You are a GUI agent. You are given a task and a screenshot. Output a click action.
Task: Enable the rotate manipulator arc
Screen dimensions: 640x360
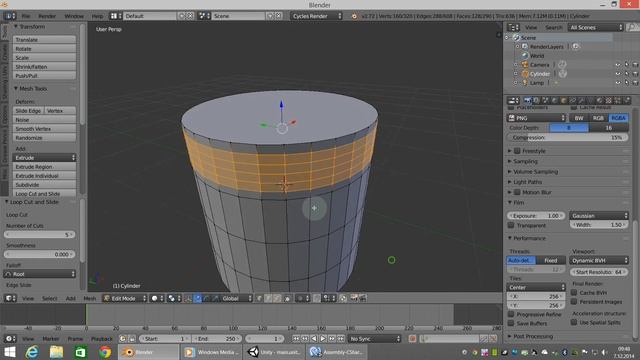point(207,298)
